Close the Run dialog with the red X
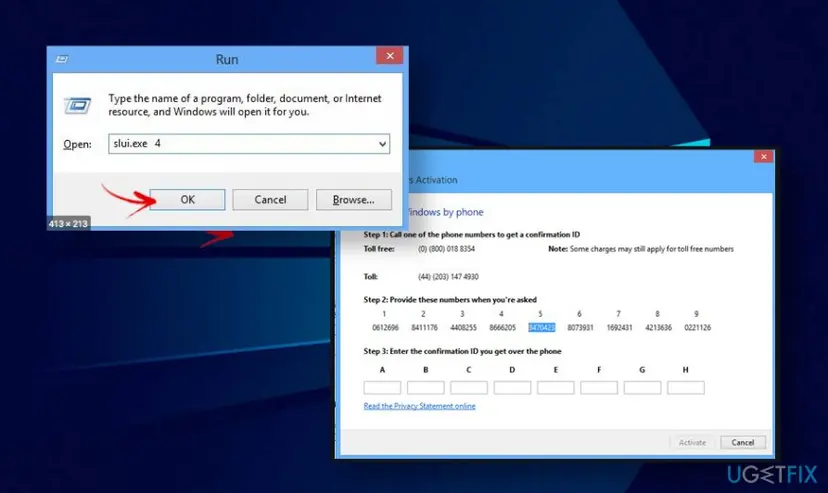The image size is (828, 493). pyautogui.click(x=390, y=55)
